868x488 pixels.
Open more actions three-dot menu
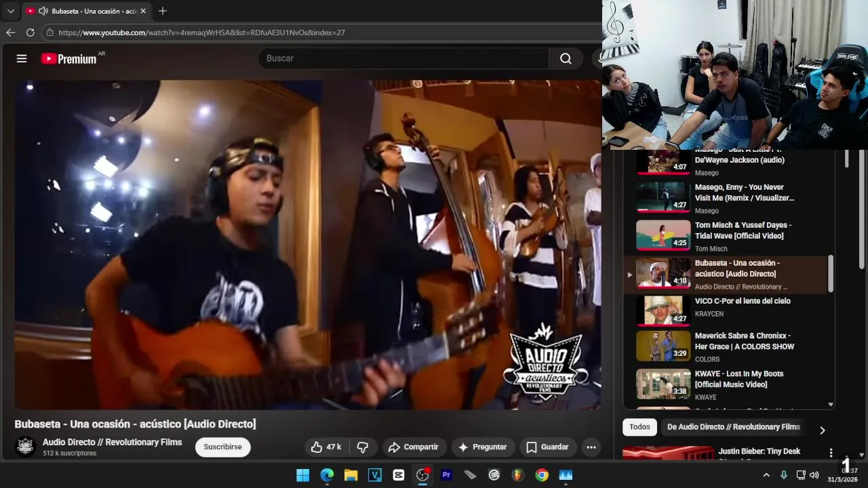click(591, 447)
